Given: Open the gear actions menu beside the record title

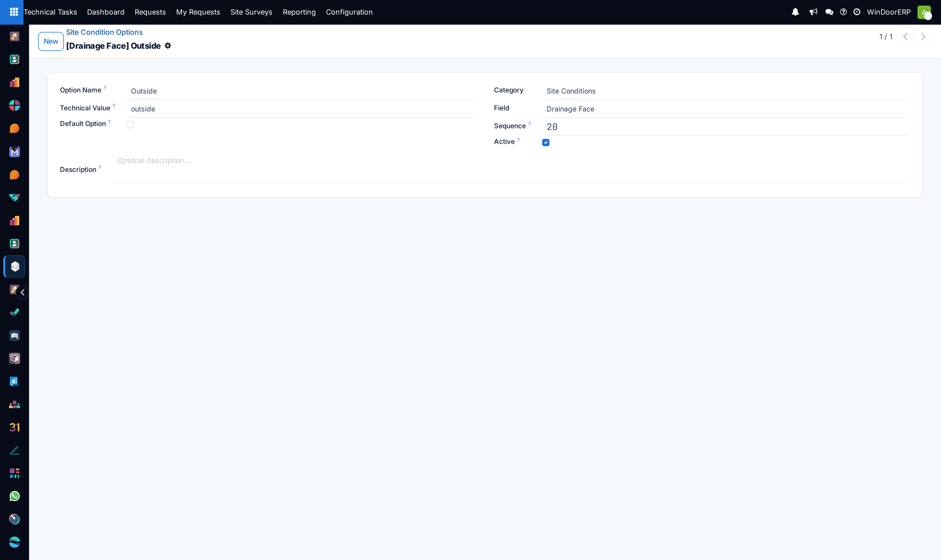Looking at the screenshot, I should click(x=168, y=46).
